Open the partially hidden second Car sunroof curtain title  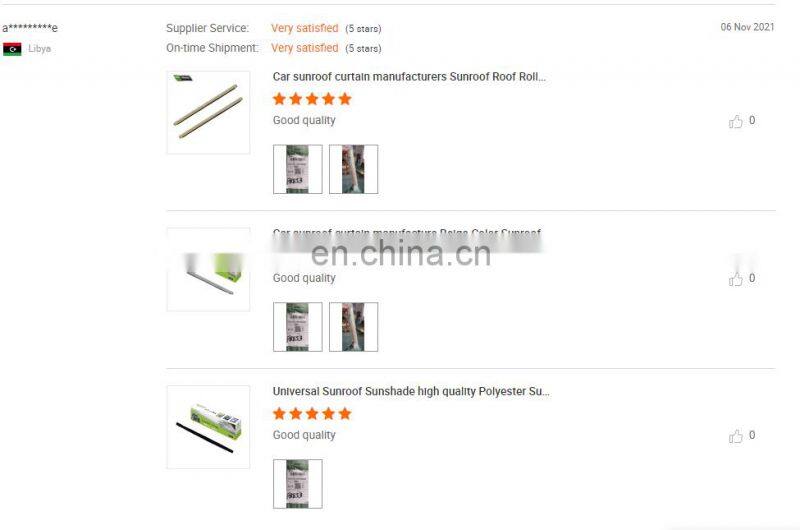tap(407, 233)
